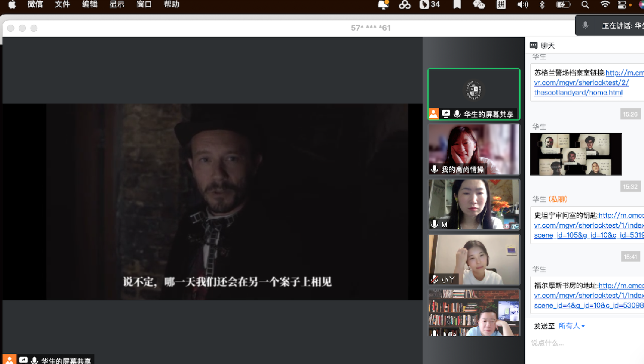Open the 苏格兰警场档案室 link
The image size is (644, 364).
(x=589, y=82)
